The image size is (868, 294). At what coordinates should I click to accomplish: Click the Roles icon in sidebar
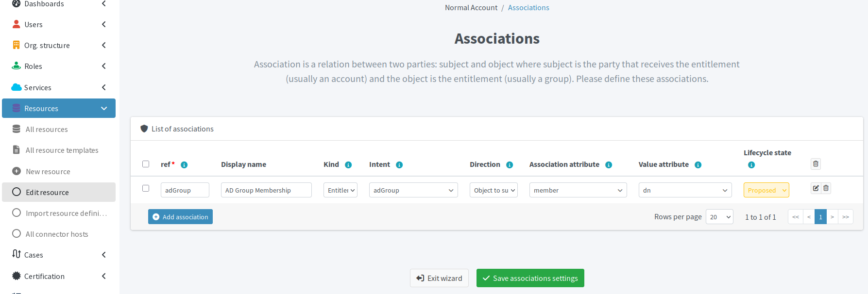pos(17,66)
